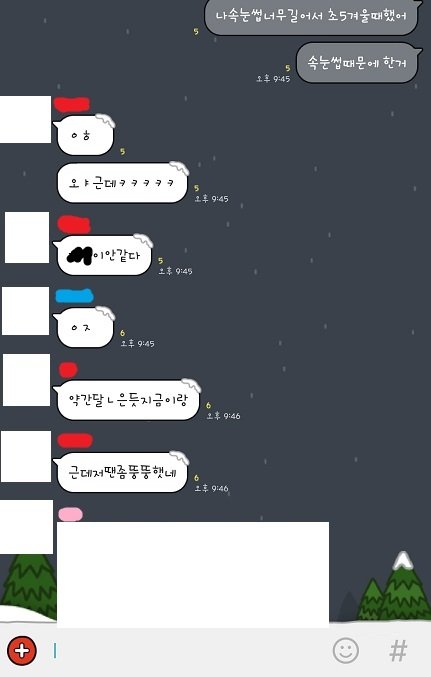Tap the blue-covered sender name above 'ㅇㅈ'
Viewport: 431px width, 677px height.
click(74, 296)
